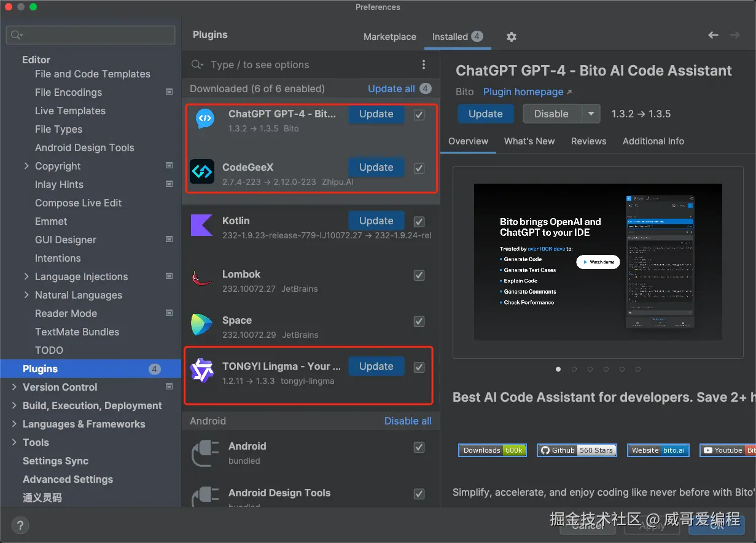Viewport: 756px width, 543px height.
Task: Toggle the Space plugin checkbox
Action: (x=419, y=321)
